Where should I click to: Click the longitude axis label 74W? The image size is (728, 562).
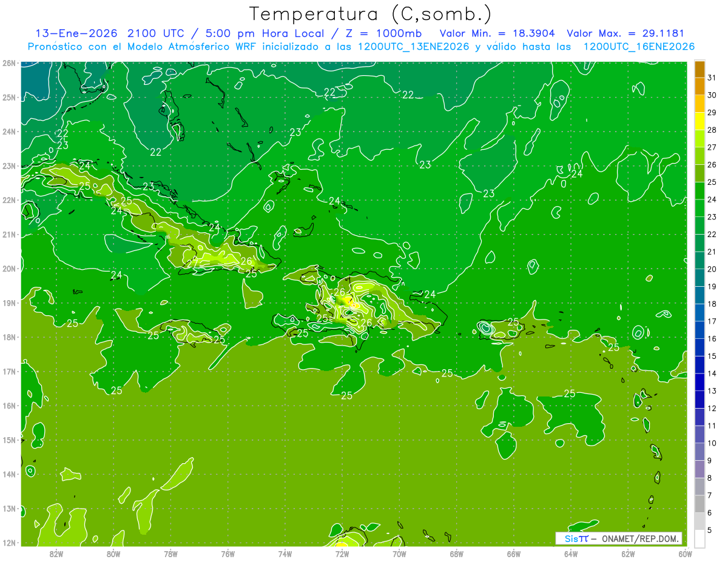(x=285, y=554)
